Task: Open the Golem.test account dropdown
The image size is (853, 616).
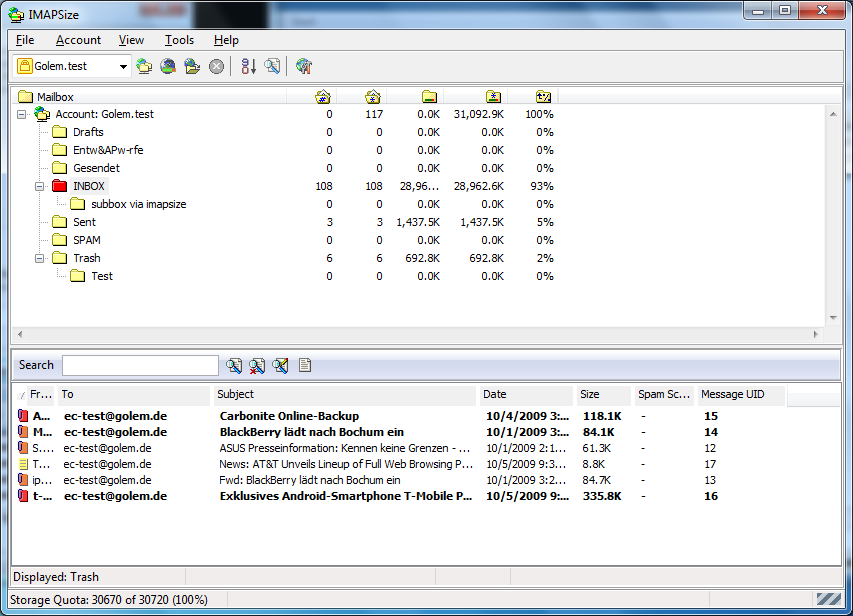Action: (123, 67)
